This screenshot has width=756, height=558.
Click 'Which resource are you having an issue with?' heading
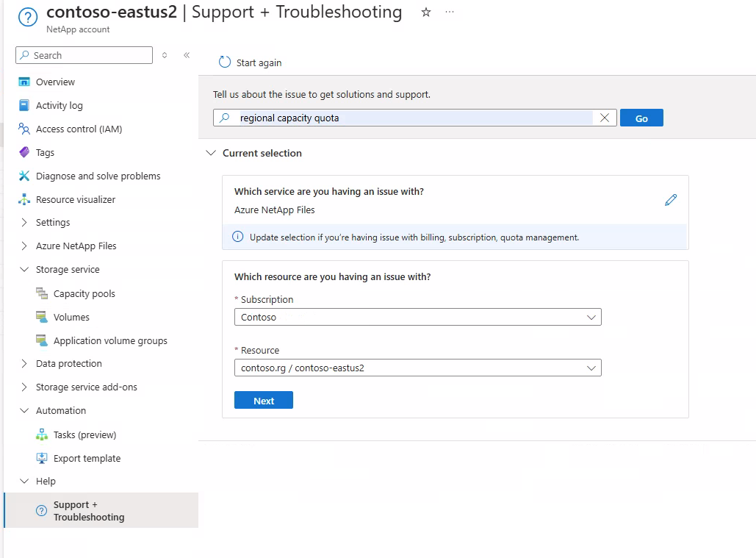pos(333,277)
